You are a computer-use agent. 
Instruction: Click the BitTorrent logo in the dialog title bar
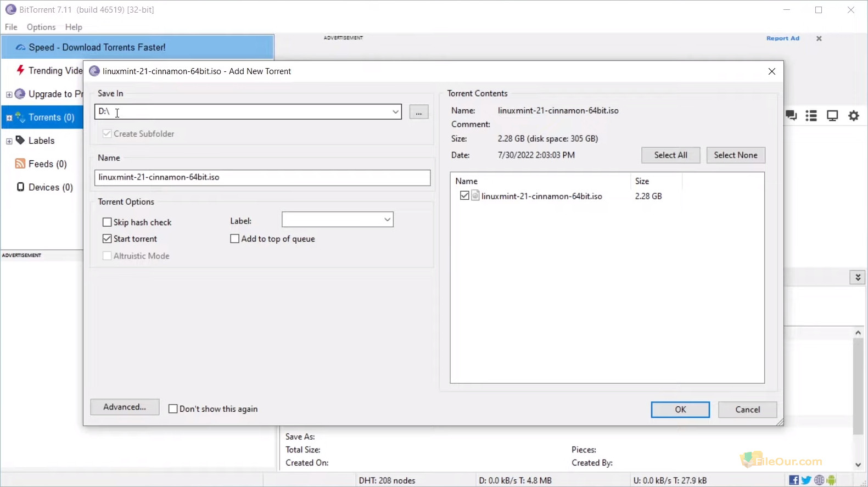(x=94, y=71)
